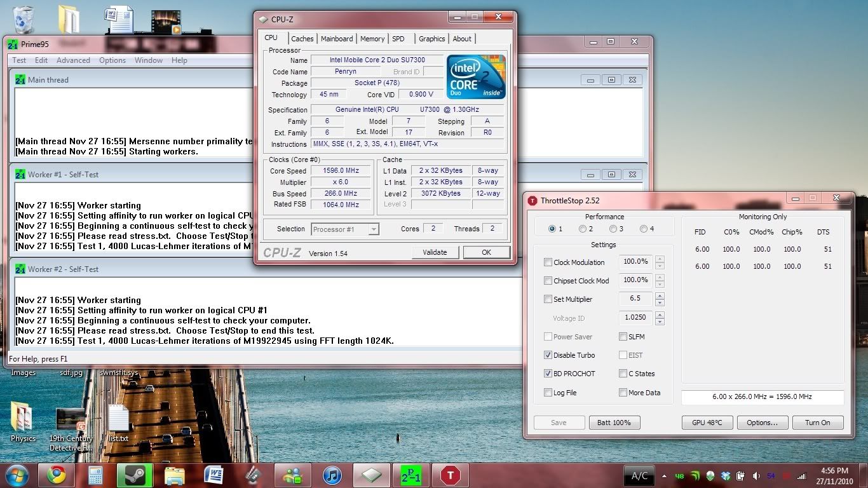Open the Options menu in Prime95
This screenshot has width=868, height=488.
pos(112,60)
